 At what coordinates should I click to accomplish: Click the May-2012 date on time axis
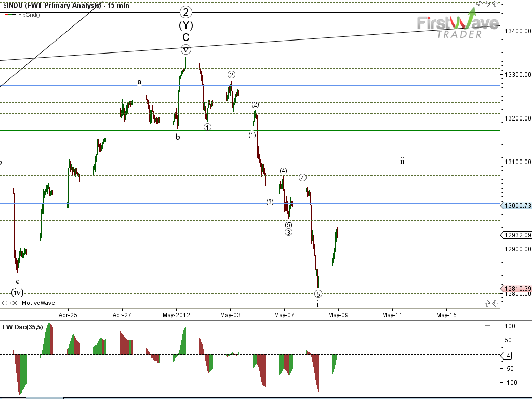pos(177,315)
